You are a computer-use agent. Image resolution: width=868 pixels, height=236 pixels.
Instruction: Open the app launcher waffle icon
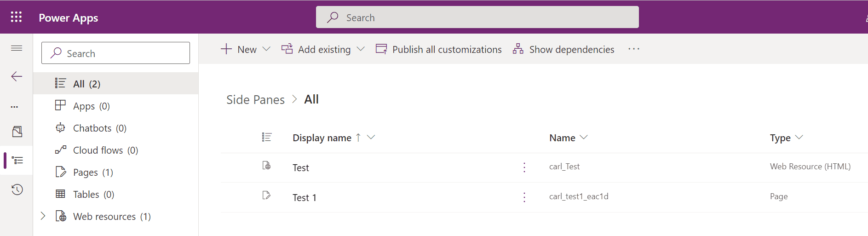(x=17, y=17)
